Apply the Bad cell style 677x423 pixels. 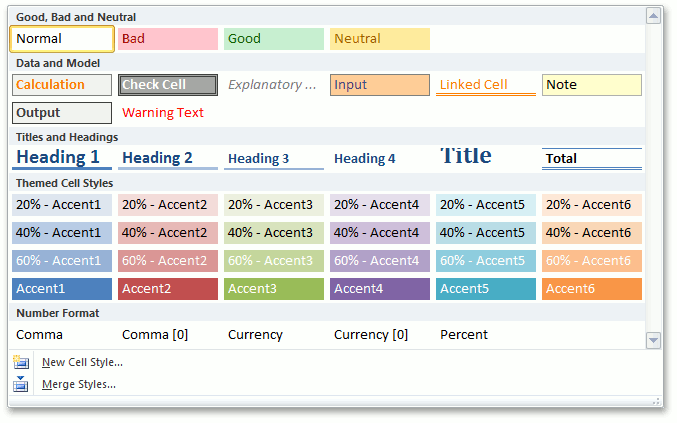pos(168,39)
